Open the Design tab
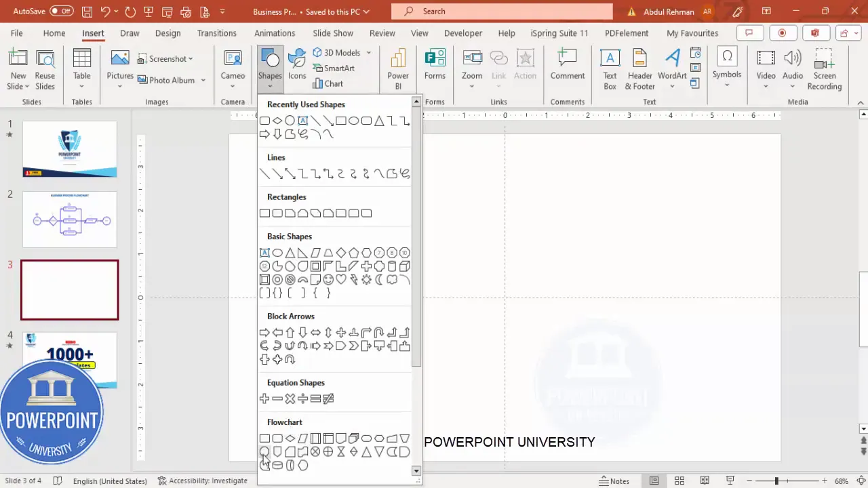This screenshot has width=868, height=488. 167,33
